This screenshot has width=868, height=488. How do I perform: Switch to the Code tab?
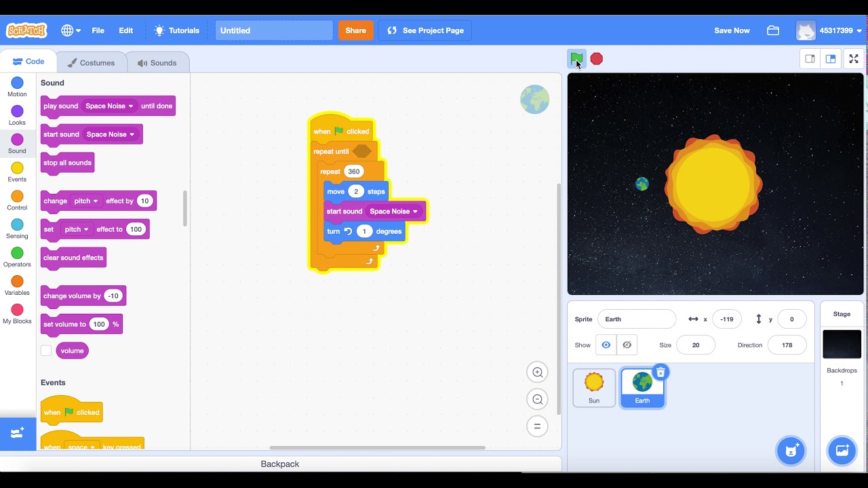pos(28,62)
